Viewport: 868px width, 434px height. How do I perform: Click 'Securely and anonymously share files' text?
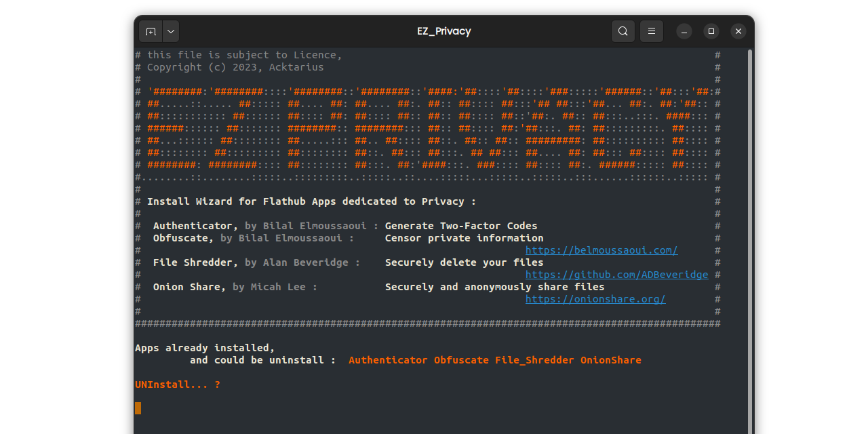pyautogui.click(x=494, y=287)
